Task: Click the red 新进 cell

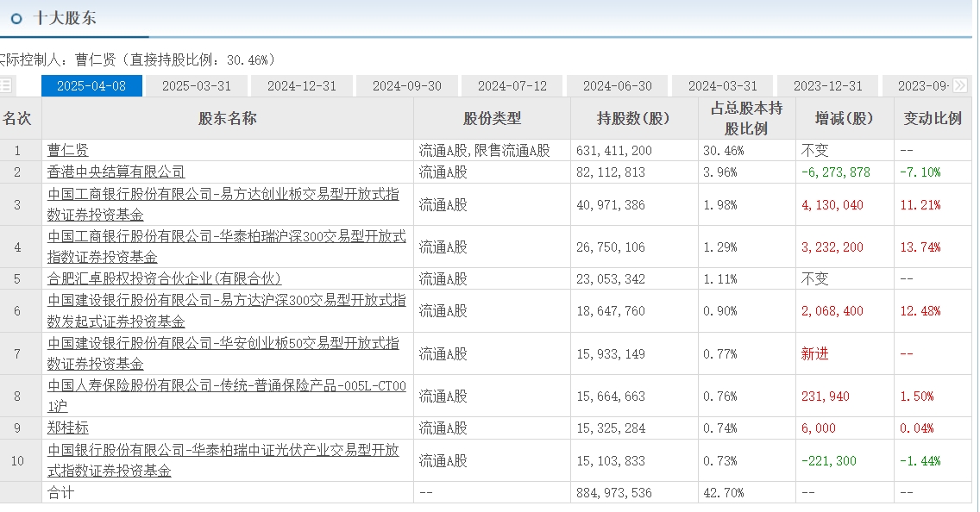Action: tap(815, 354)
